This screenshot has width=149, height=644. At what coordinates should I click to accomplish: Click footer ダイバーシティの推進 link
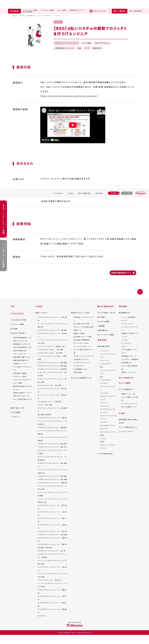click(106, 335)
